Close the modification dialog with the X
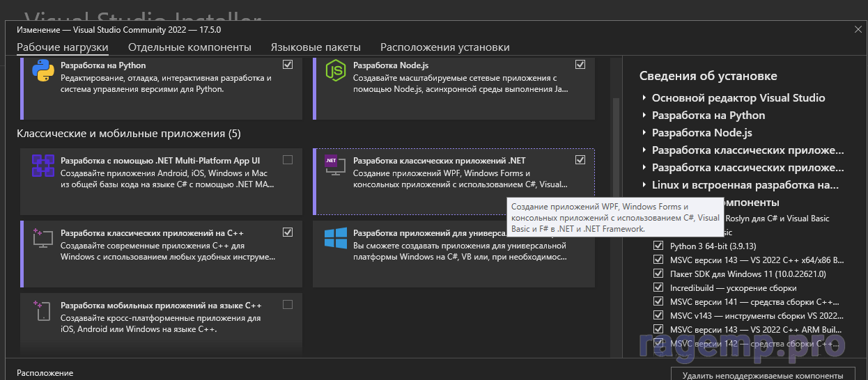The image size is (868, 380). click(x=858, y=29)
